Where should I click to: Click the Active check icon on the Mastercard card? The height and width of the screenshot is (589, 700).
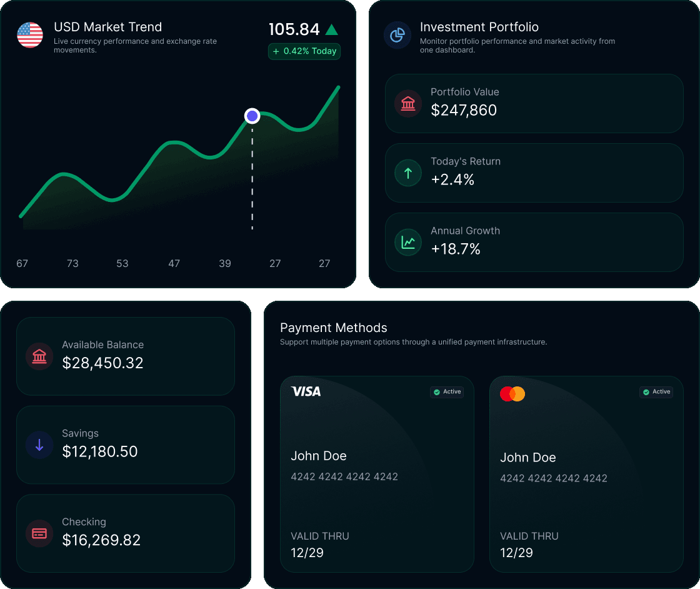[646, 392]
